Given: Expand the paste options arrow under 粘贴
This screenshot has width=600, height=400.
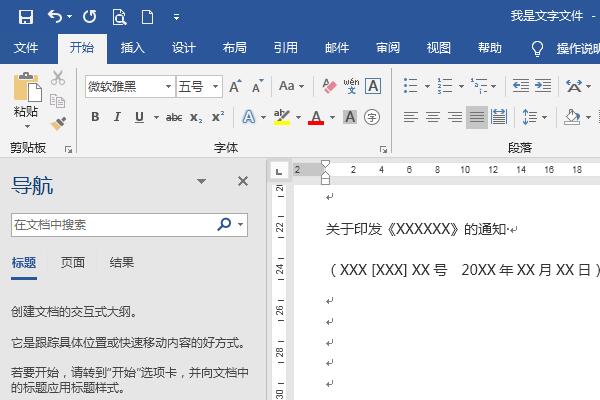Looking at the screenshot, I should pyautogui.click(x=27, y=126).
